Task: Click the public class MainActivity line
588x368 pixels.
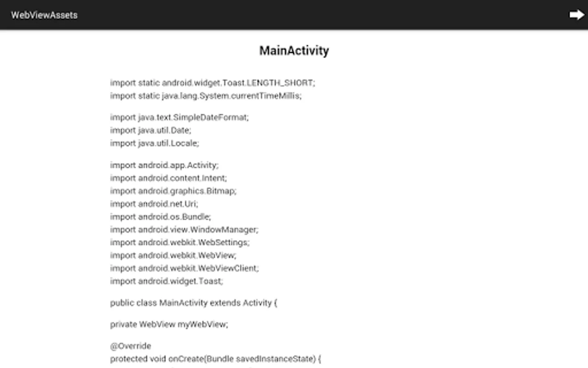Action: click(x=193, y=303)
